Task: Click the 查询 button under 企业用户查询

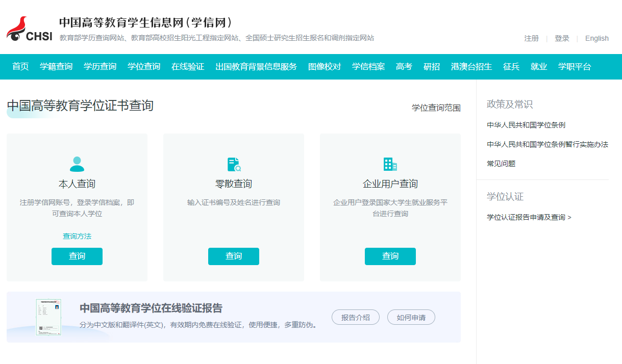Action: pyautogui.click(x=390, y=256)
